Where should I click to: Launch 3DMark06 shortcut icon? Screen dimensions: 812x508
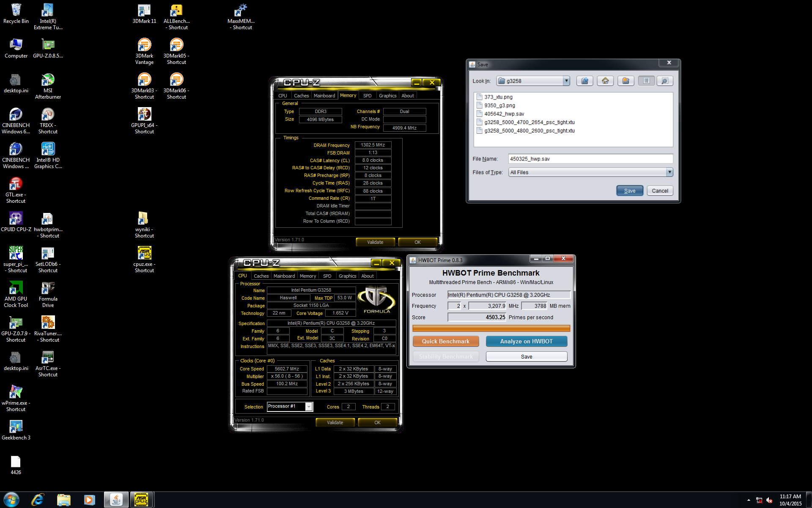176,86
